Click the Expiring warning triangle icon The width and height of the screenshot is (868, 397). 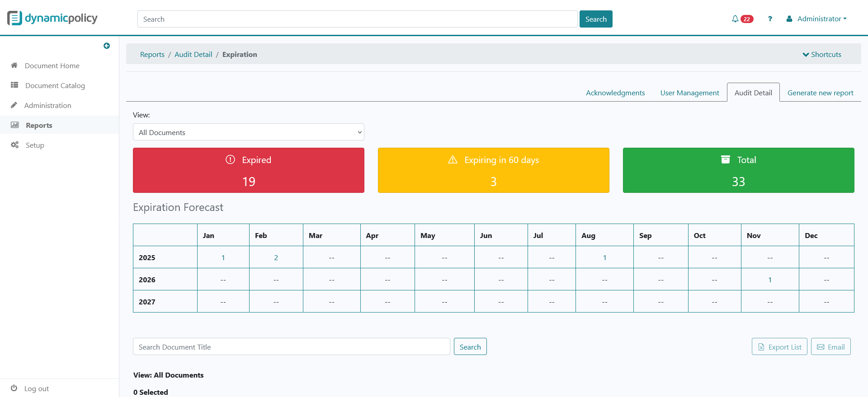click(453, 159)
